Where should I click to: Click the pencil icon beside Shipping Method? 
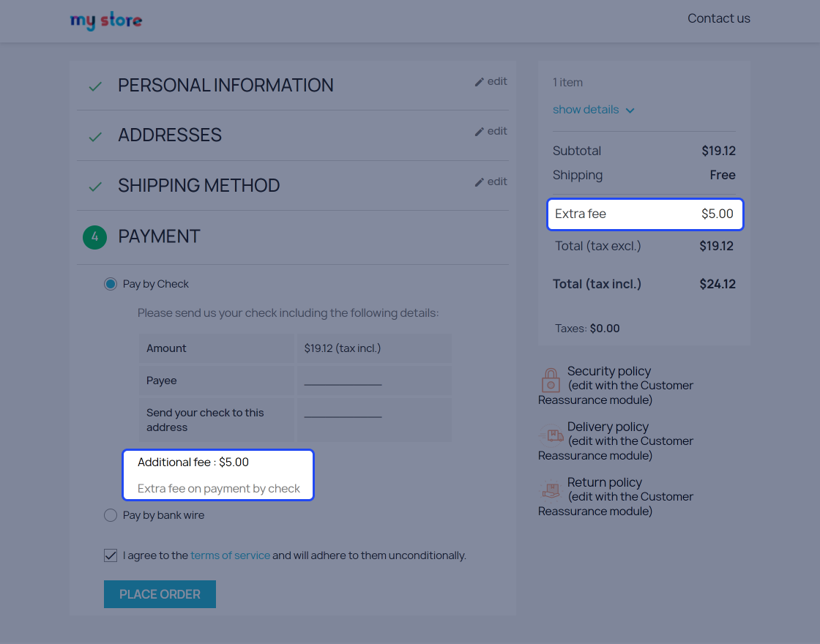[x=480, y=182]
